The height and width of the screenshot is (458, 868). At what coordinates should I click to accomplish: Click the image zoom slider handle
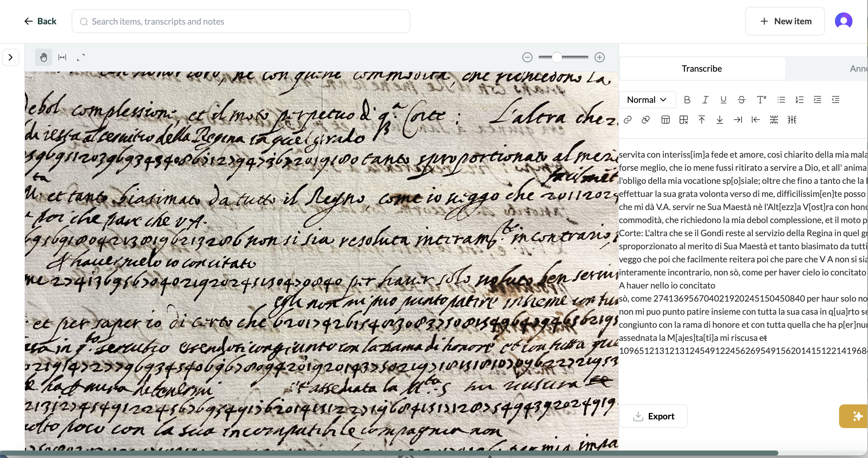557,57
